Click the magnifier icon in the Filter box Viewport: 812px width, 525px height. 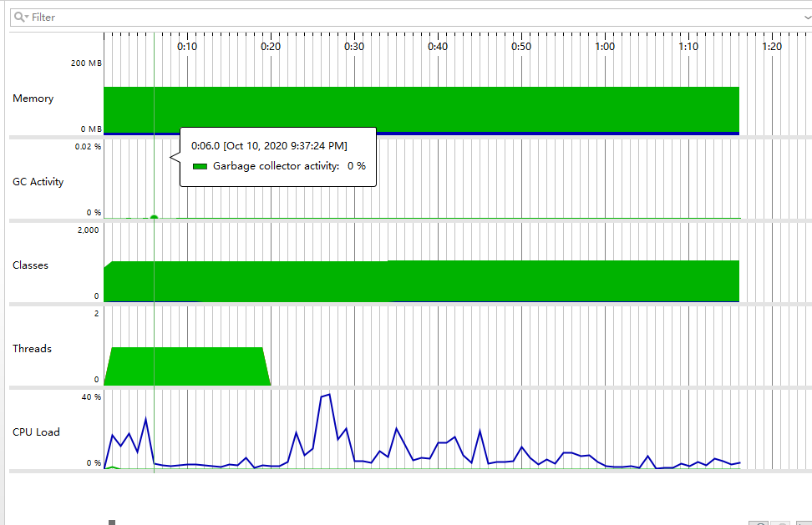click(x=20, y=17)
